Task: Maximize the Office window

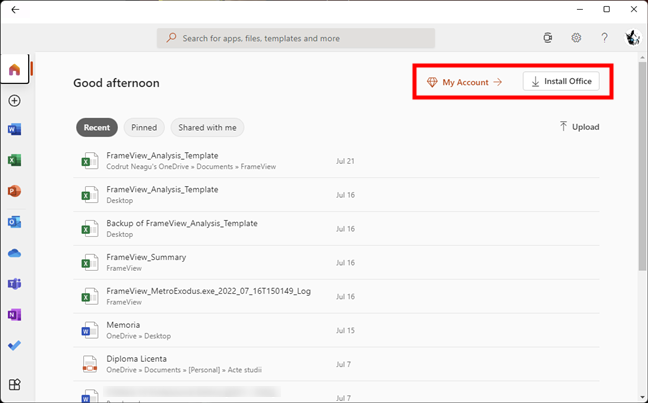Action: (x=606, y=9)
